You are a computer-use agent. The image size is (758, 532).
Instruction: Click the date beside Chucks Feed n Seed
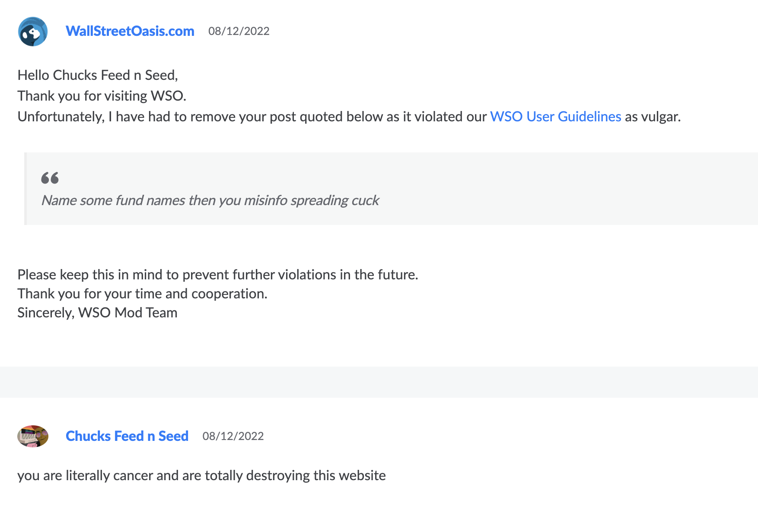coord(233,436)
